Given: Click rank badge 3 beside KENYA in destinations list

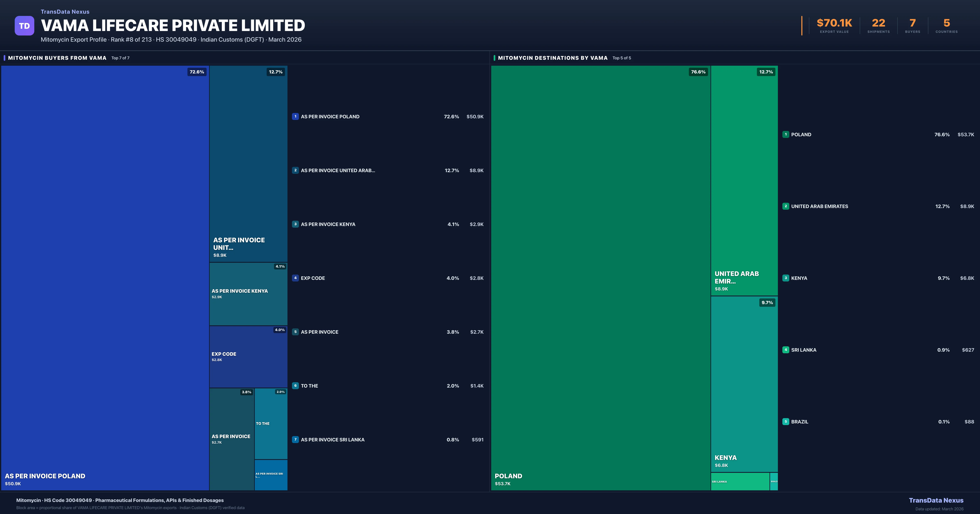Looking at the screenshot, I should tap(786, 278).
